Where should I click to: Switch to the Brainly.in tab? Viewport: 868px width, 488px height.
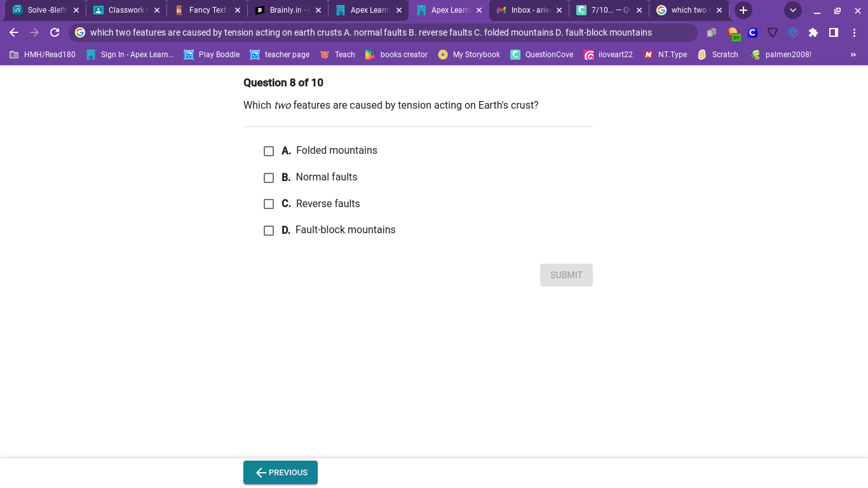point(288,10)
